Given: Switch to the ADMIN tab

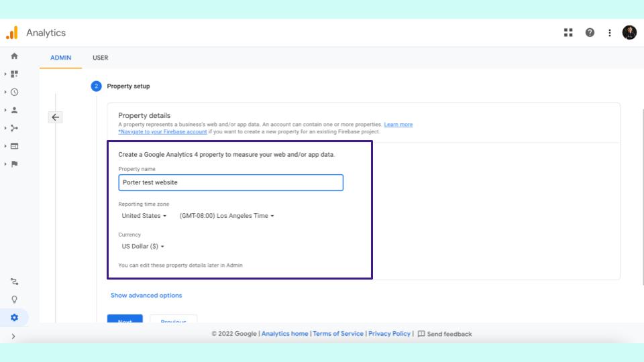Looking at the screenshot, I should pos(61,58).
